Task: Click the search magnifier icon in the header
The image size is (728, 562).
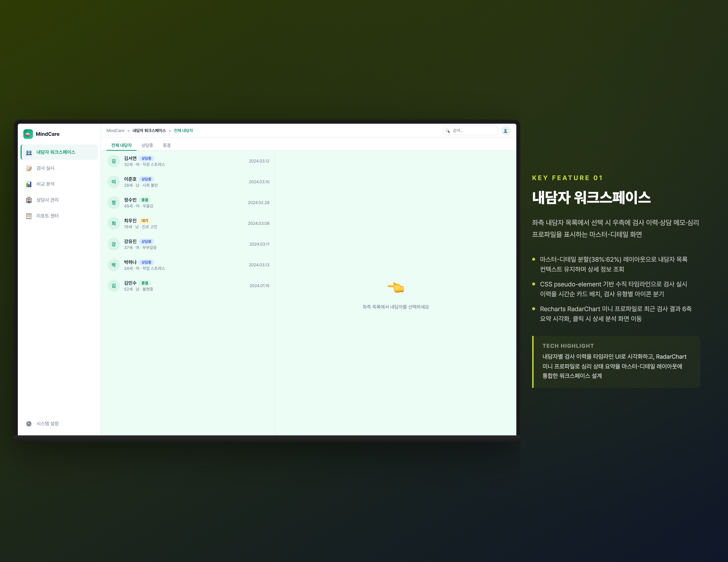Action: [448, 131]
